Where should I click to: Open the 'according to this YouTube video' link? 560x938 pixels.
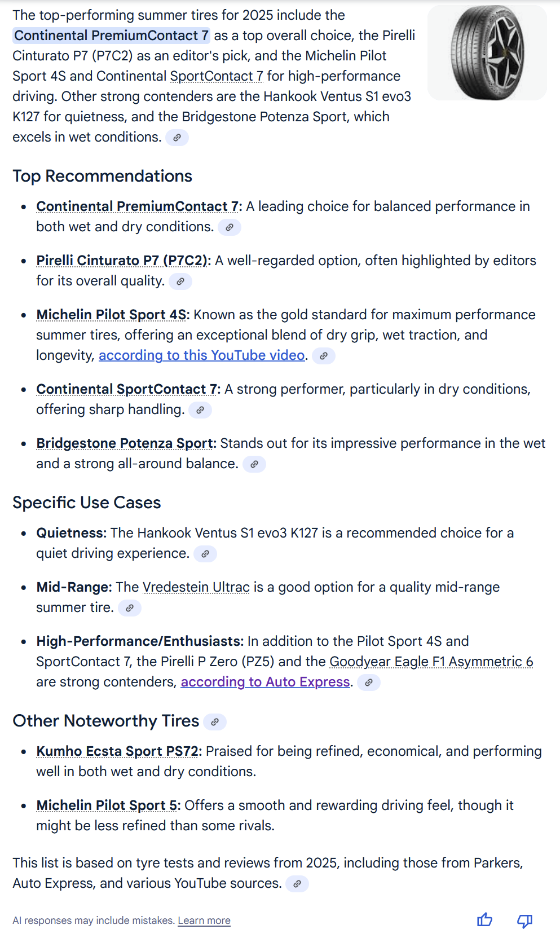[x=202, y=355]
